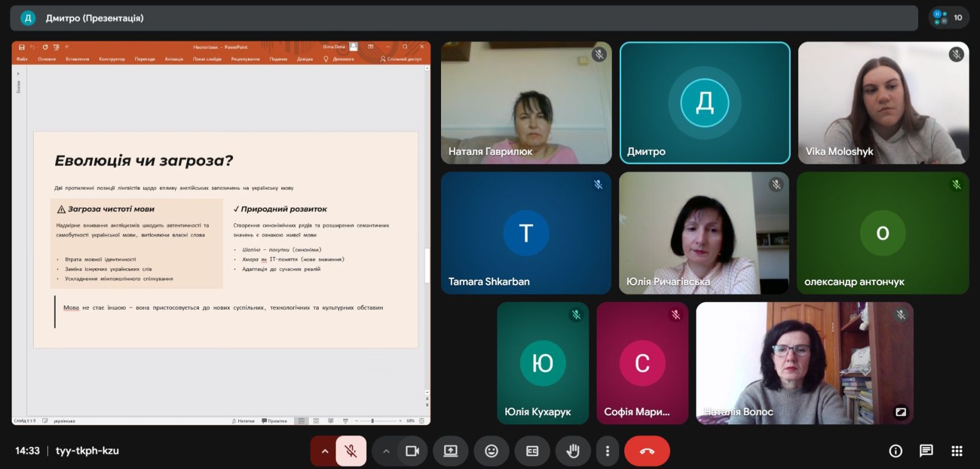Screen dimensions: 980x469
Task: Open the participants list showing 10
Action: pos(949,18)
